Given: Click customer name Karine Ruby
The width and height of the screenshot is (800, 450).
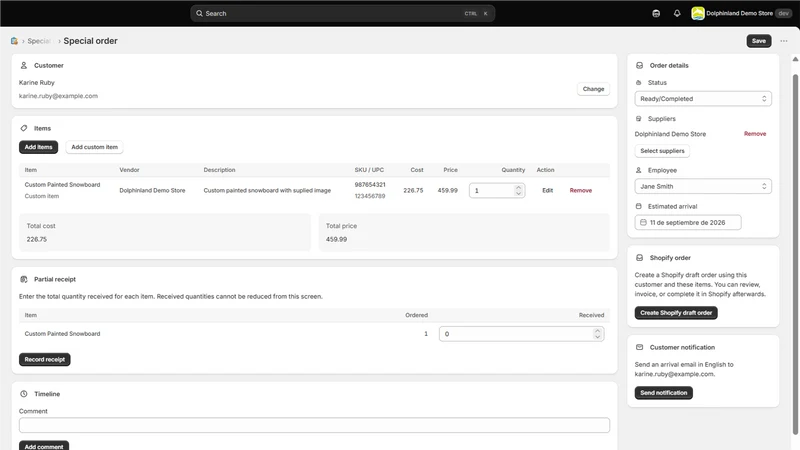Looking at the screenshot, I should tap(37, 82).
